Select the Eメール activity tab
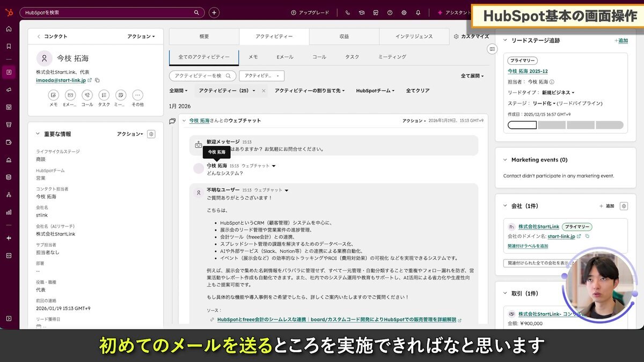 pyautogui.click(x=284, y=57)
